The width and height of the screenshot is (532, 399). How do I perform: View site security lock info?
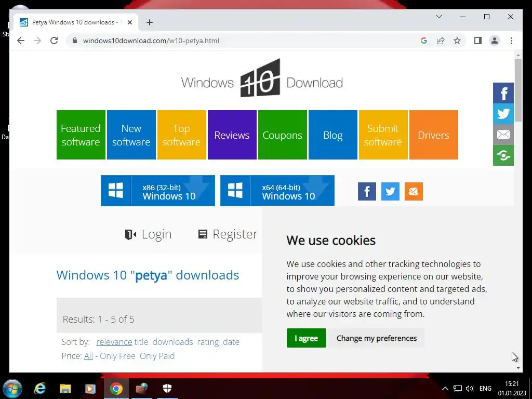click(75, 41)
